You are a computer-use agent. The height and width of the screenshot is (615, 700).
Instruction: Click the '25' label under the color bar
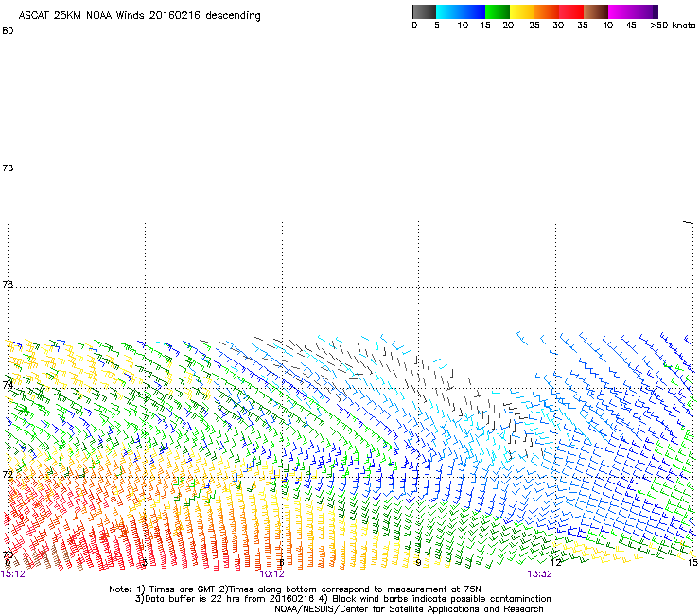pos(534,26)
